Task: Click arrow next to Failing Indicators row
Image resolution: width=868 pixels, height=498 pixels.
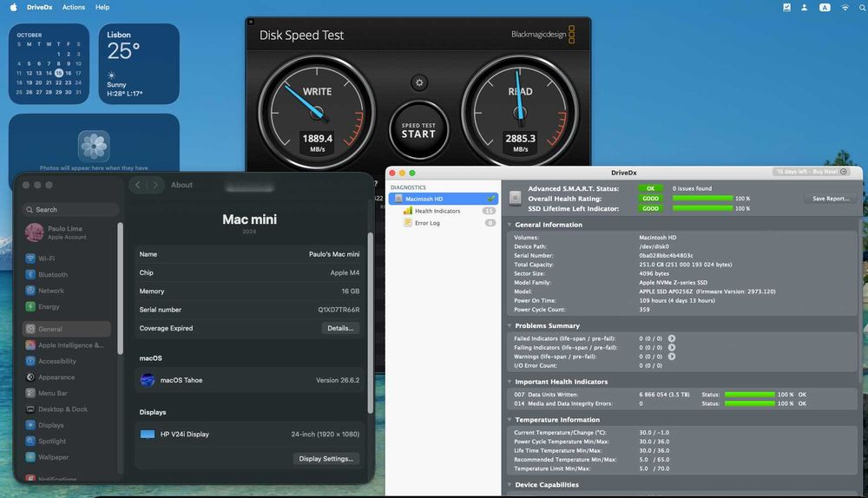Action: coord(672,348)
